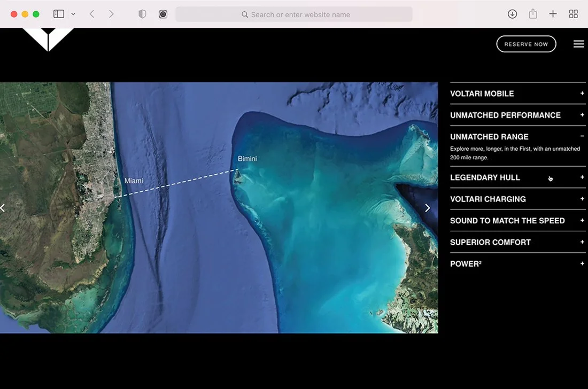Click the Reserve Now button
The height and width of the screenshot is (389, 588).
(526, 44)
